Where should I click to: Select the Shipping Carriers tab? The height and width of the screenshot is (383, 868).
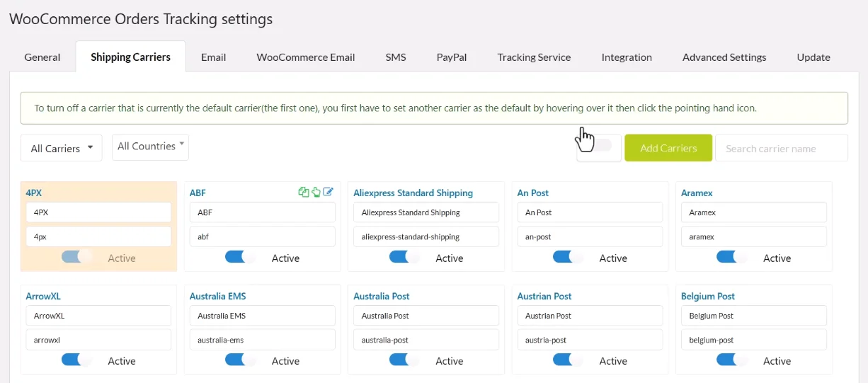pyautogui.click(x=131, y=57)
